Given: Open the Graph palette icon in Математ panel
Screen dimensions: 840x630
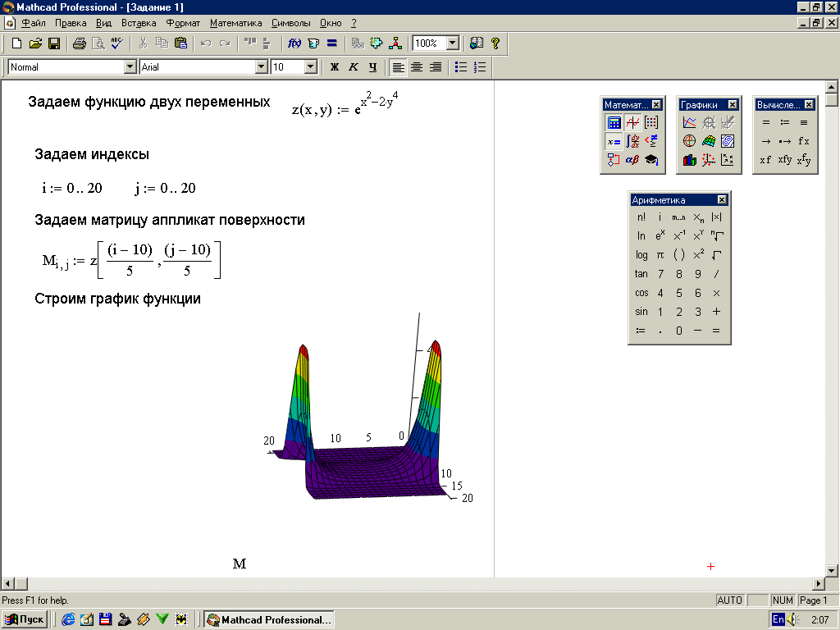Looking at the screenshot, I should (632, 123).
